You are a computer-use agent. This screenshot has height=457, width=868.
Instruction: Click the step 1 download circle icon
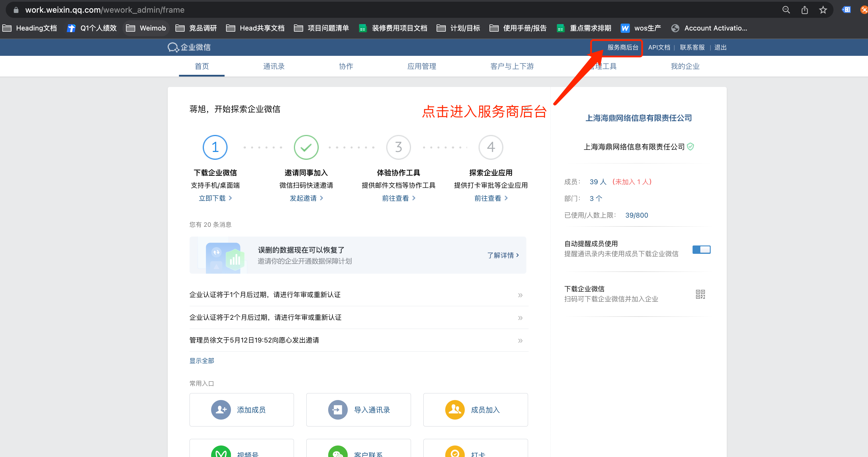tap(215, 147)
